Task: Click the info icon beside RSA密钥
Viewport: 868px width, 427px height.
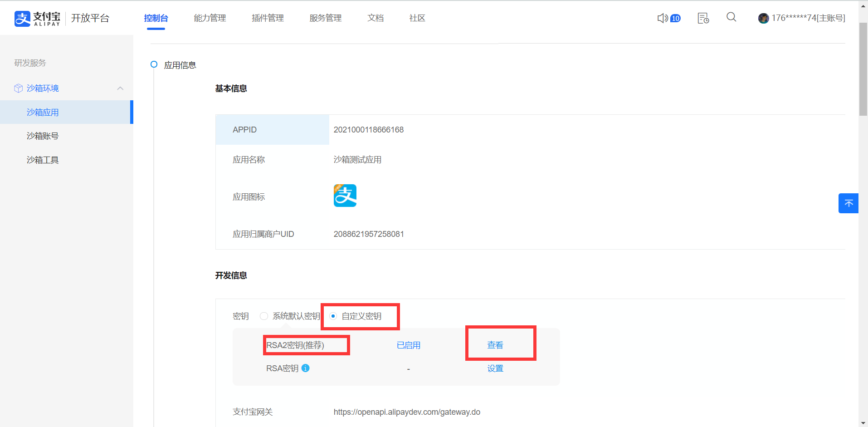Action: coord(306,368)
